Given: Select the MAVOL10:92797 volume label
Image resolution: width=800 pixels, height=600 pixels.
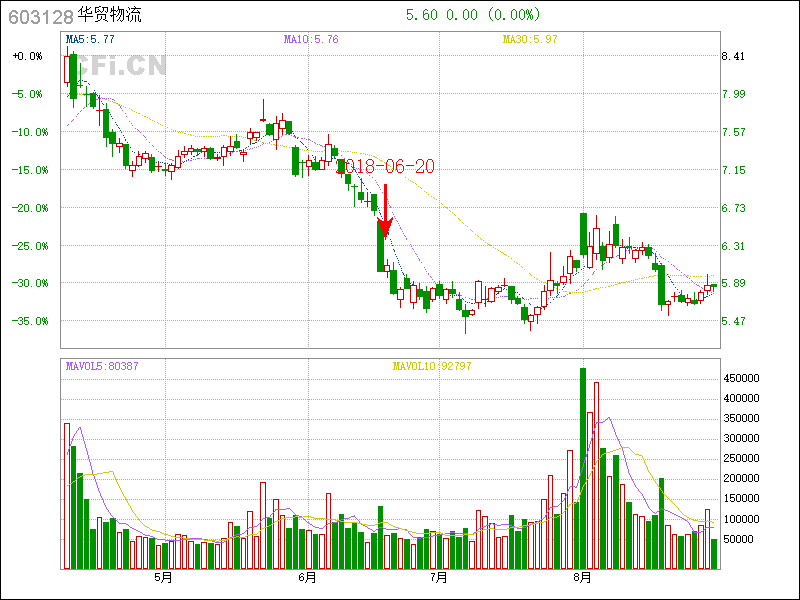Looking at the screenshot, I should [x=432, y=366].
